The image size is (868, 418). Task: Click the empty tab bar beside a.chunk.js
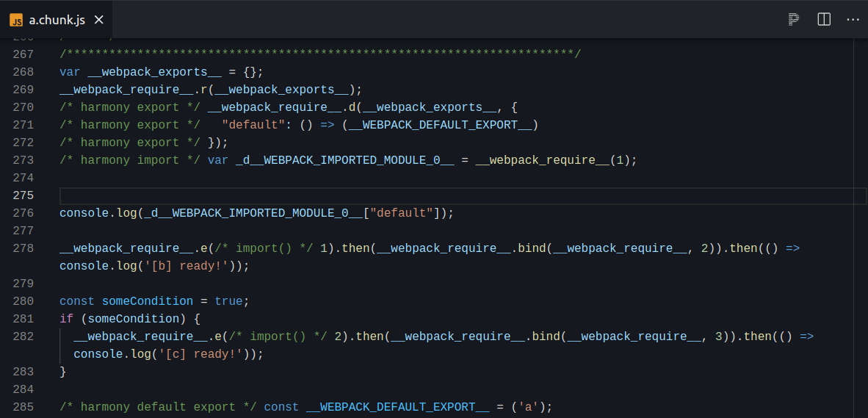(441, 20)
